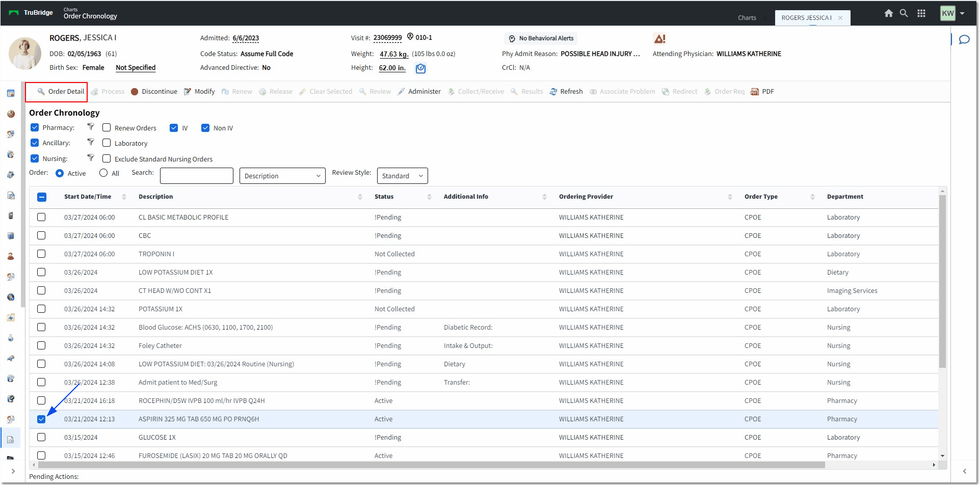
Task: Uncheck the Non IV checkbox
Action: (x=205, y=128)
